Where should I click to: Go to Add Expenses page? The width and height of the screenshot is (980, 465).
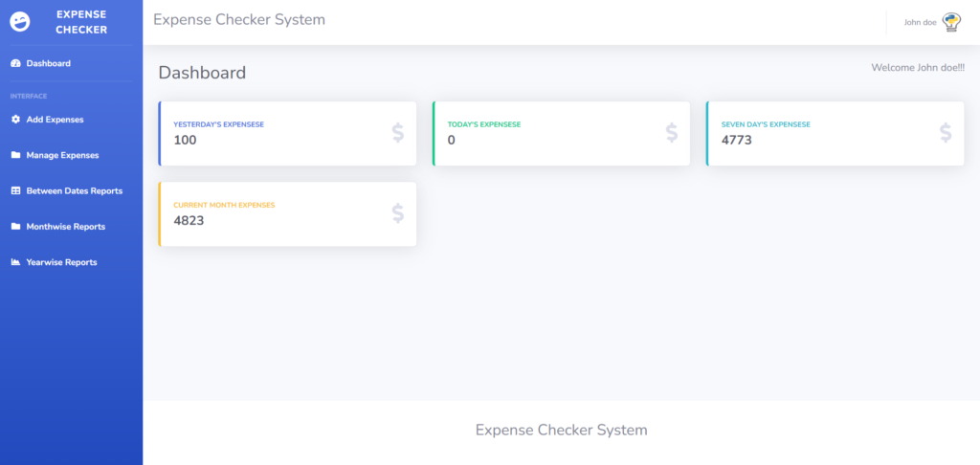pos(56,120)
